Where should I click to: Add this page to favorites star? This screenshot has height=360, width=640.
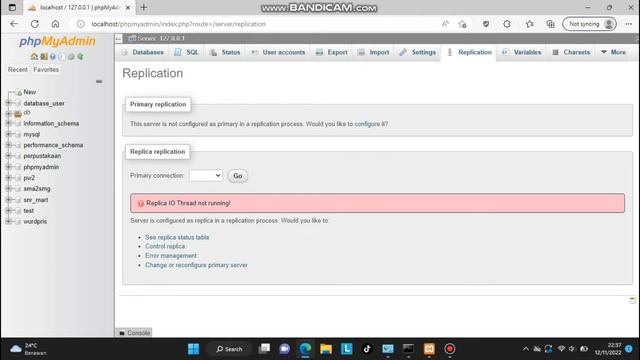(462, 24)
